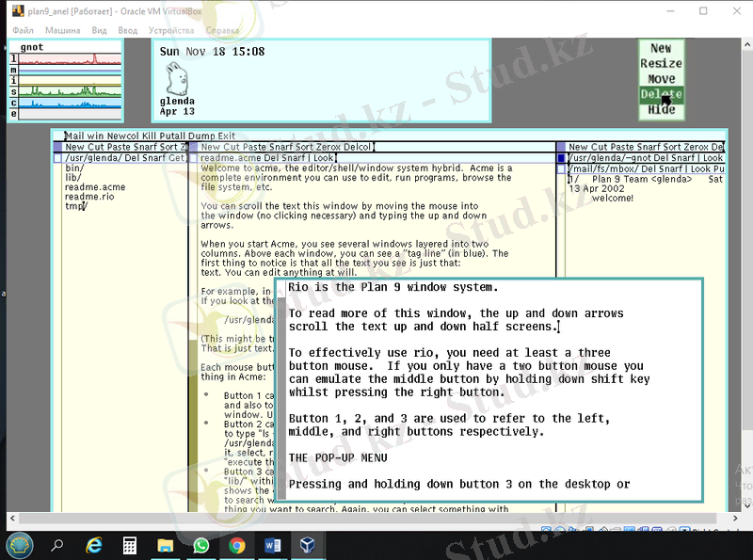Screen dimensions: 753x560
Task: Launch Calculator from the taskbar
Action: click(130, 544)
